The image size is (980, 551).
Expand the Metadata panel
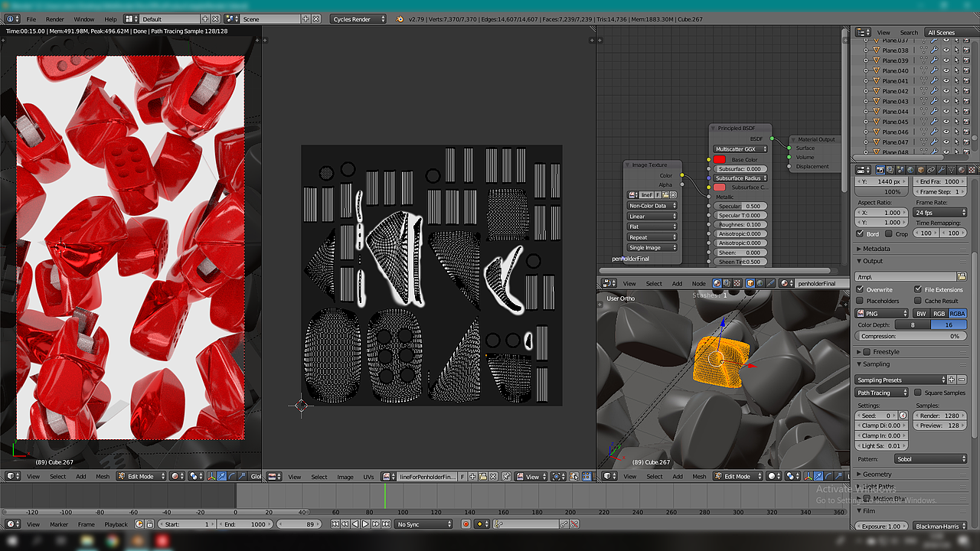[x=876, y=249]
